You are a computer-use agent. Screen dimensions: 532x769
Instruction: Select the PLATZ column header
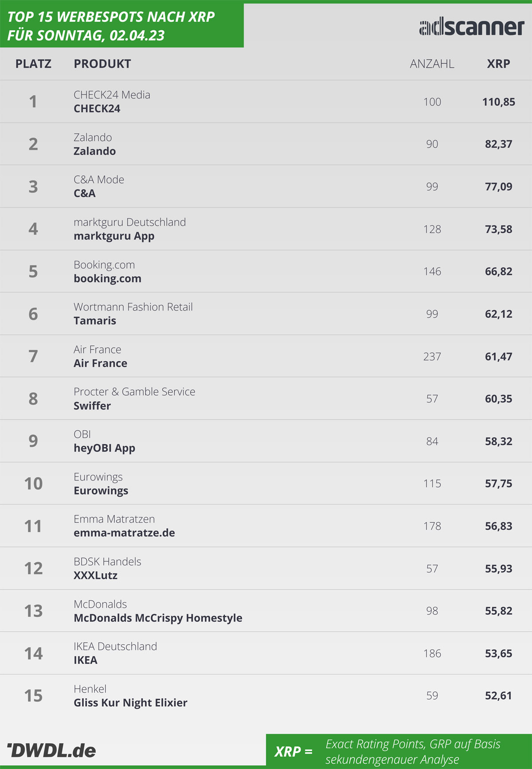point(33,64)
